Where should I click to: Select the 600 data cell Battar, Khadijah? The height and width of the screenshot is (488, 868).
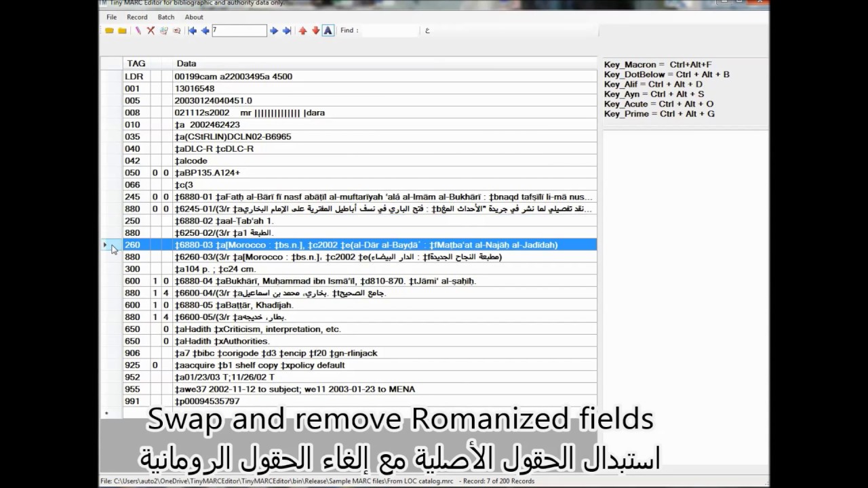pos(384,305)
